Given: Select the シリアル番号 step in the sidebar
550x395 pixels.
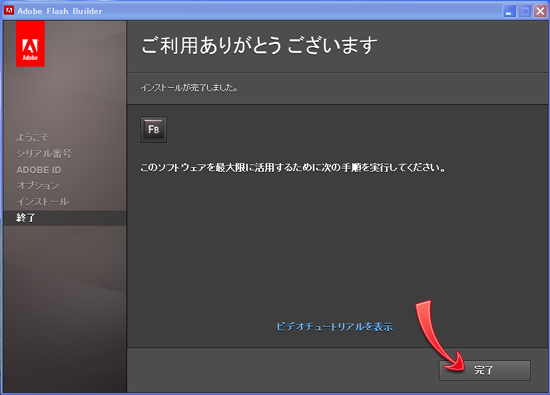Looking at the screenshot, I should point(44,153).
